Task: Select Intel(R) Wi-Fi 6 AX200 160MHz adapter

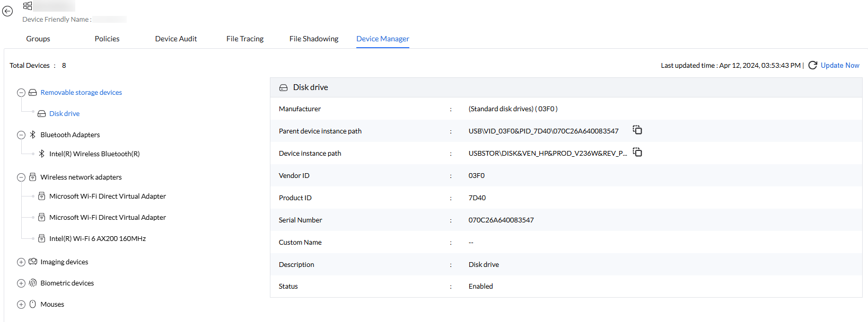Action: (98, 238)
